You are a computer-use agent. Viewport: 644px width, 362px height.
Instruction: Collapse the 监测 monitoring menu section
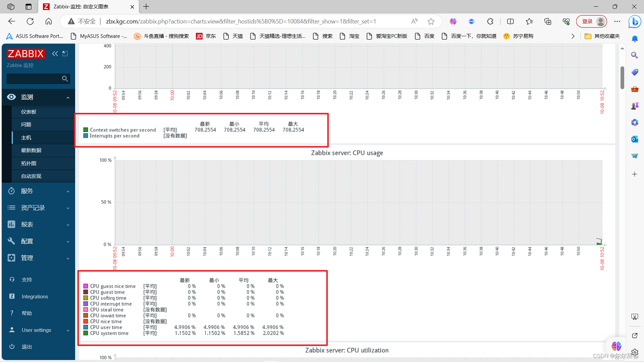click(x=39, y=97)
